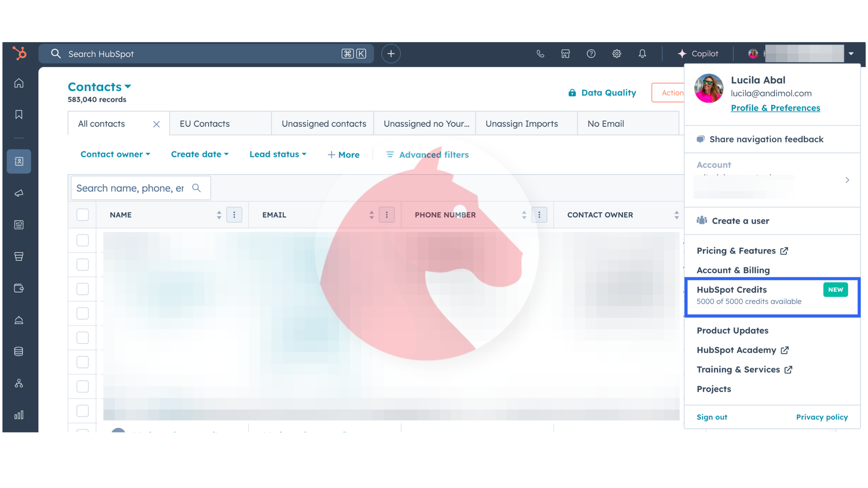
Task: Toggle the select-all contacts checkbox
Action: point(83,215)
